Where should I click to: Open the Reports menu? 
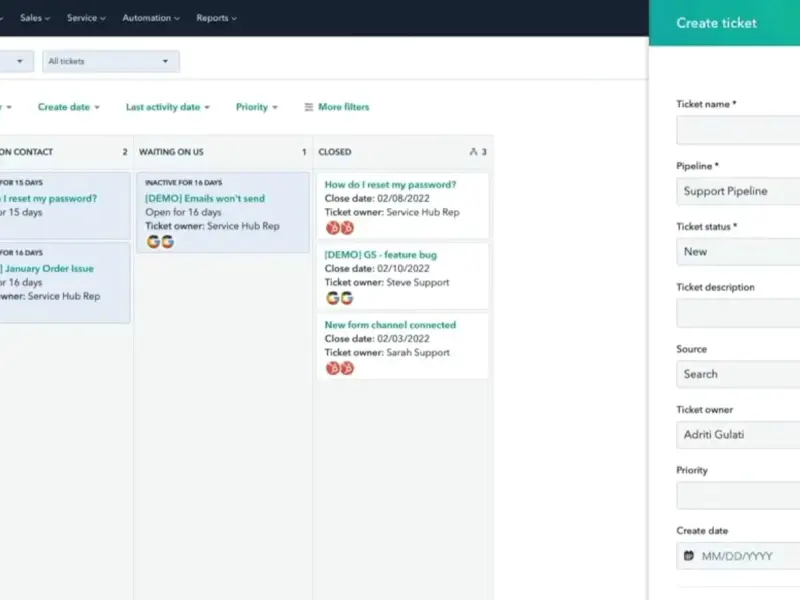click(x=217, y=18)
